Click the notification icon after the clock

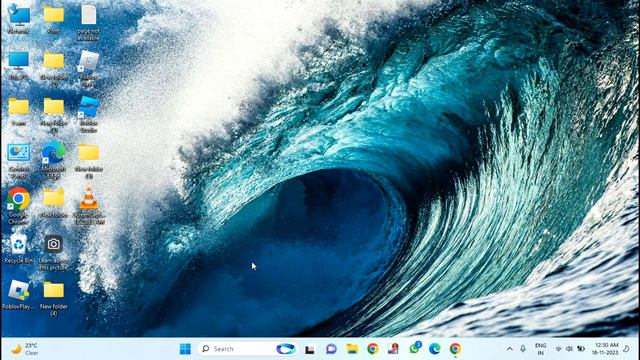tap(627, 349)
